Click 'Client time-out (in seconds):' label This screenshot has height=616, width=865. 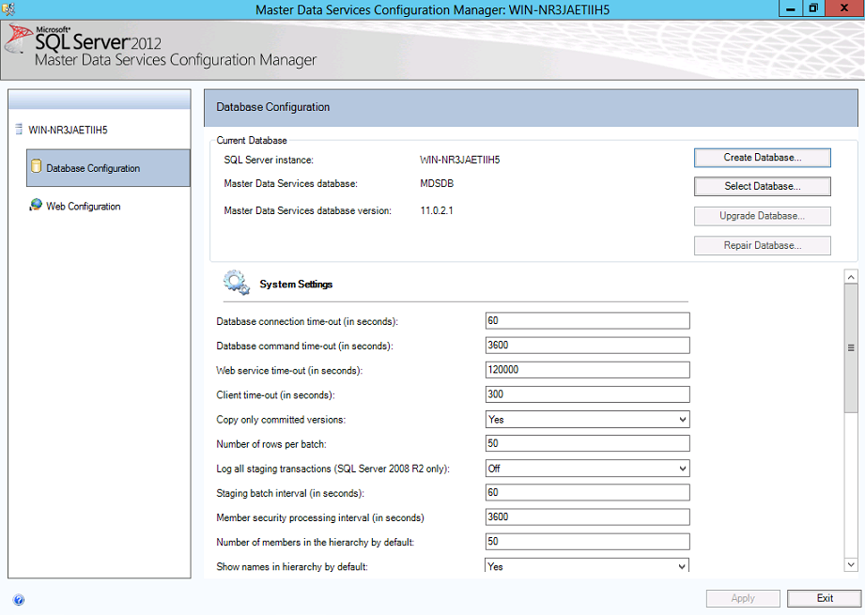coord(276,395)
